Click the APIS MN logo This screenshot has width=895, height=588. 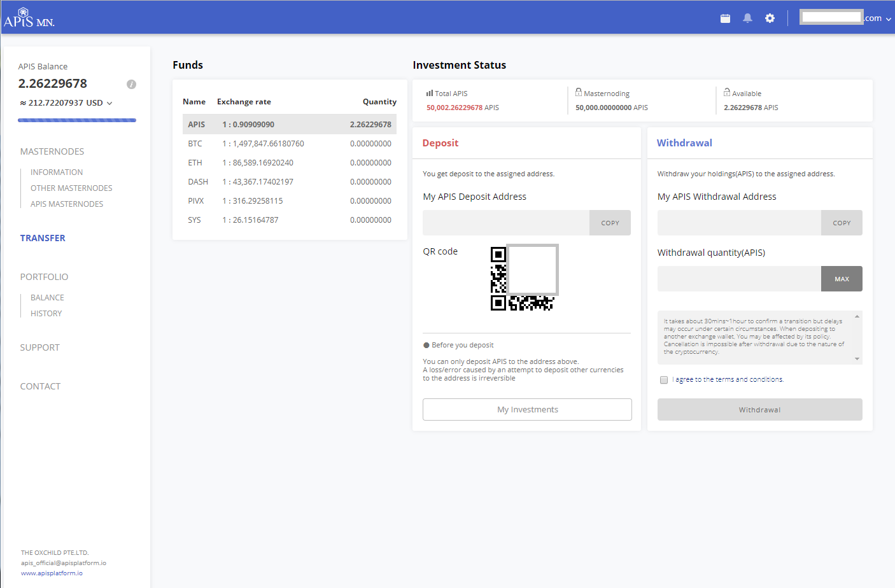29,18
